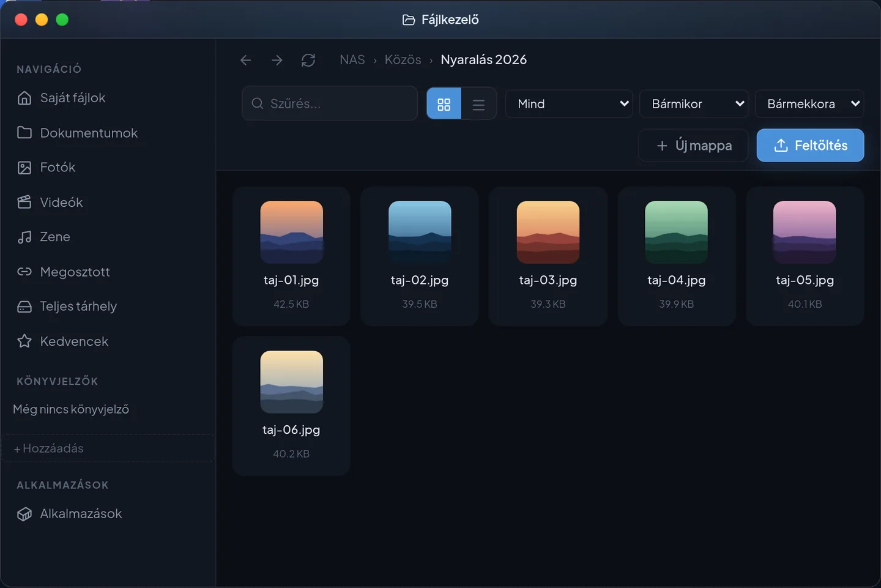
Task: Click the Feltöltés upload button
Action: tap(810, 146)
